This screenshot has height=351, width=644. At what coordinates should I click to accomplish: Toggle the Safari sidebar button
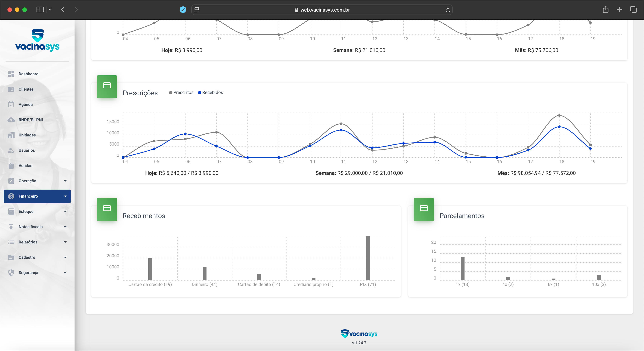(40, 10)
